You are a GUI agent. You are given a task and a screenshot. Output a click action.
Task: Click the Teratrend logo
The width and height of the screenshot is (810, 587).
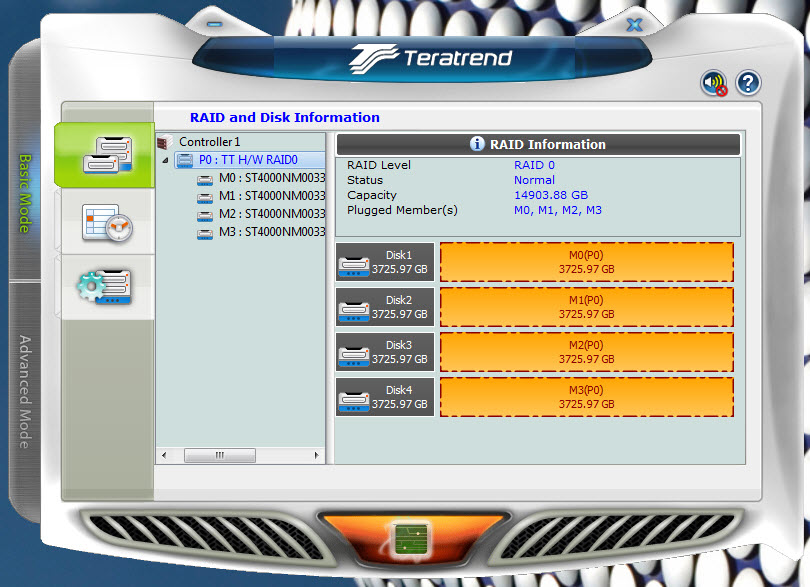[x=430, y=58]
